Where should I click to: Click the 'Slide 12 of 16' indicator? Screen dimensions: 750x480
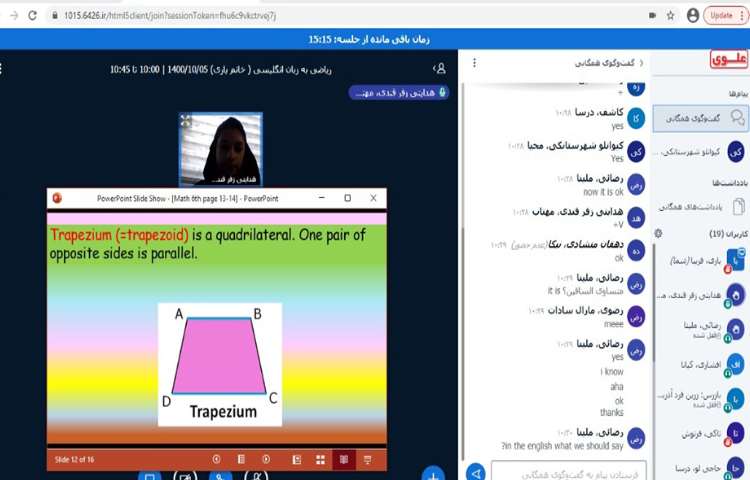pos(74,459)
